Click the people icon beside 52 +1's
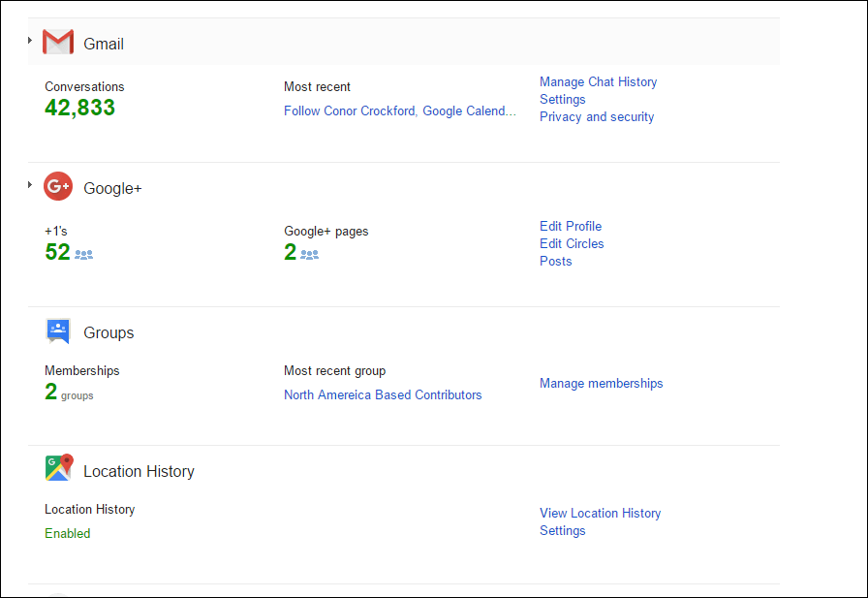This screenshot has width=868, height=598. 84,255
